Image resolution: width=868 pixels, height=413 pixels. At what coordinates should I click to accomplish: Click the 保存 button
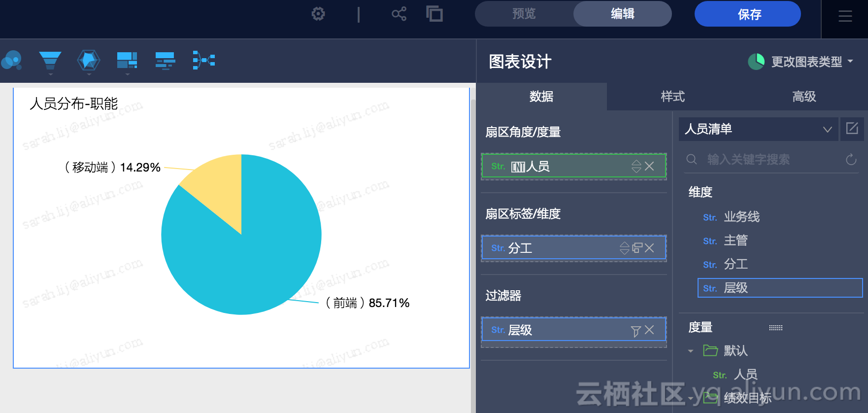point(748,14)
